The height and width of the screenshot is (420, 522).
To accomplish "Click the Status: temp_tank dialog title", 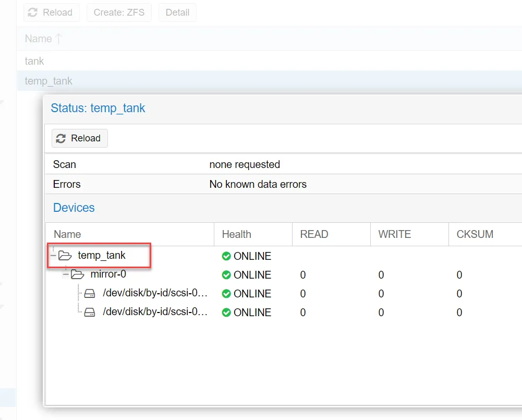I will click(98, 108).
